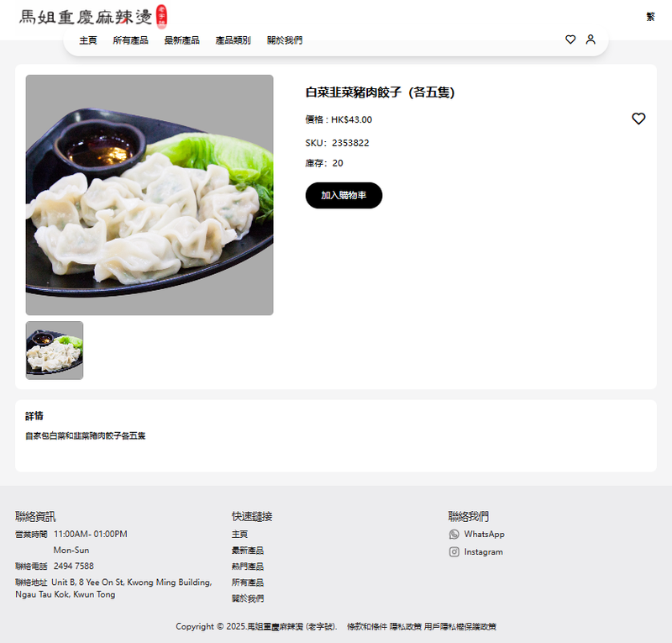Open 所有產品 in navigation bar
The height and width of the screenshot is (643, 672).
point(130,40)
